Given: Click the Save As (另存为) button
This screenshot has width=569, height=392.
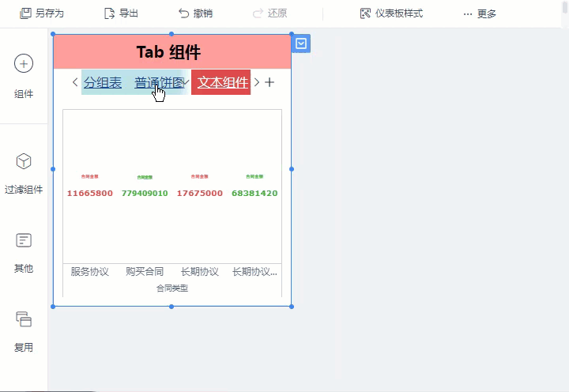Looking at the screenshot, I should [41, 13].
